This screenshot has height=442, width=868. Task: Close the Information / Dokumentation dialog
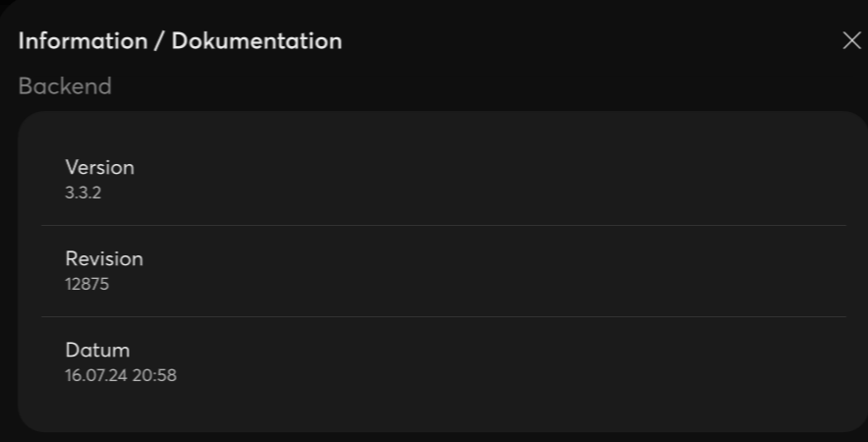coord(851,41)
